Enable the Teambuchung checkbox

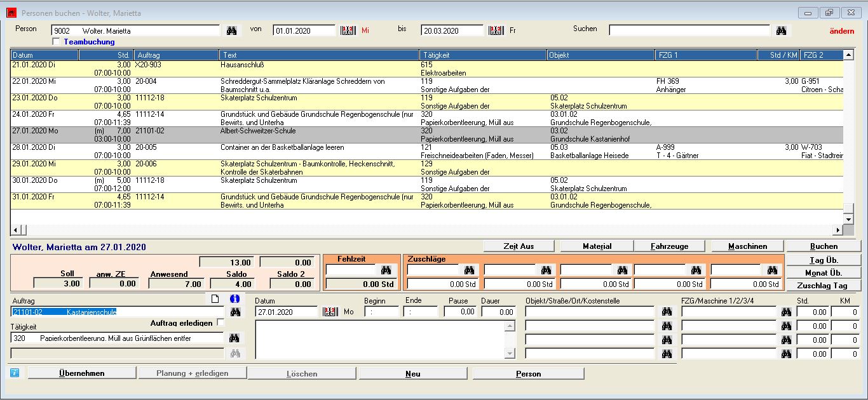[x=56, y=42]
